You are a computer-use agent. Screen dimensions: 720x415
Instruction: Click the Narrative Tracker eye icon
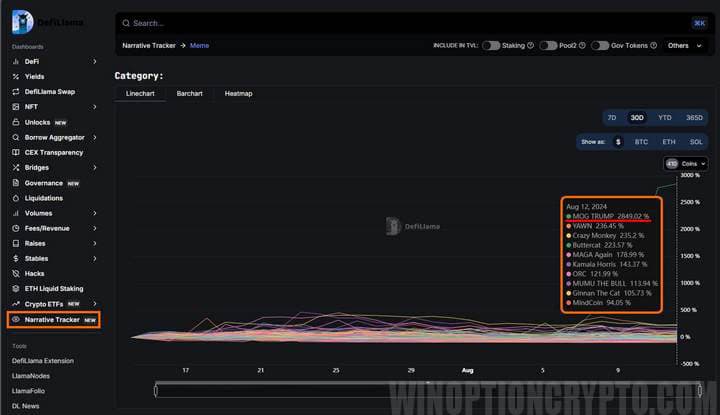pos(15,320)
